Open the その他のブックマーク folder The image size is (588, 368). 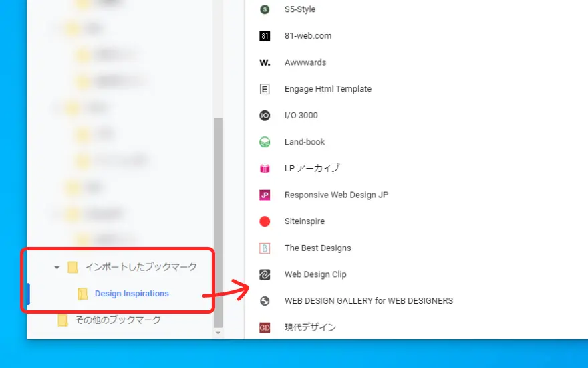pyautogui.click(x=118, y=320)
